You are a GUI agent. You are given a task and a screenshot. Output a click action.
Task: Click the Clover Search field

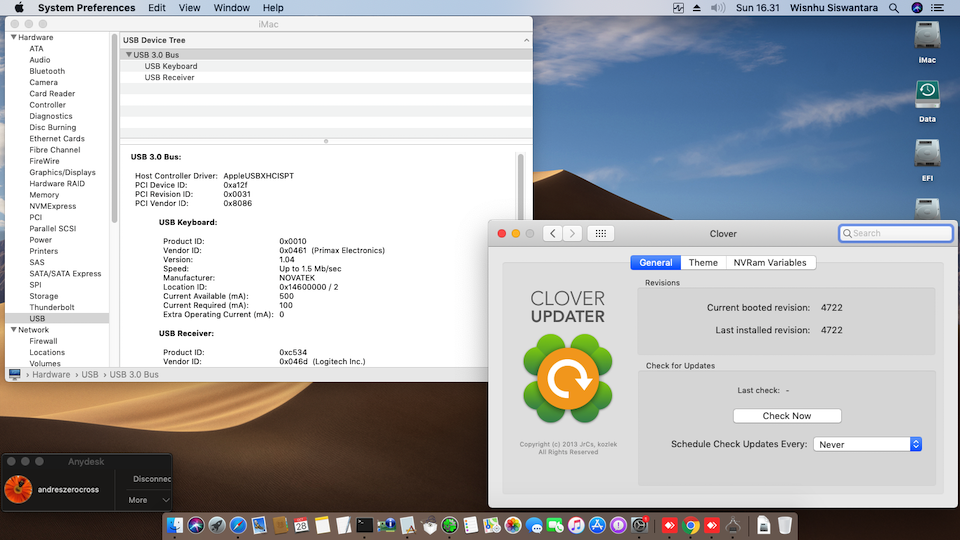(896, 233)
